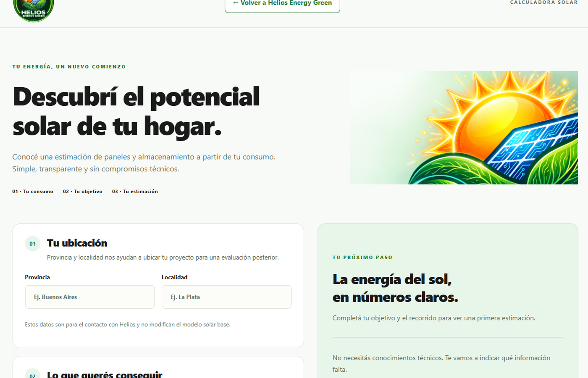
Task: Select the 01 · Tu consumo step
Action: pos(33,192)
